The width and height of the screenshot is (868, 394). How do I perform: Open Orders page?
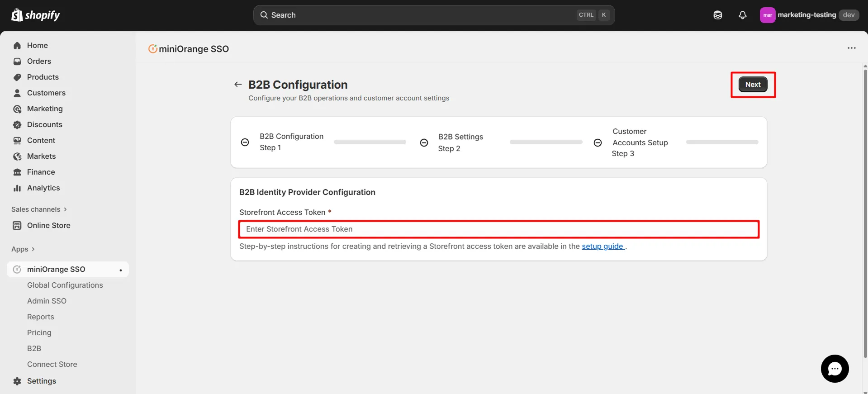(x=39, y=61)
